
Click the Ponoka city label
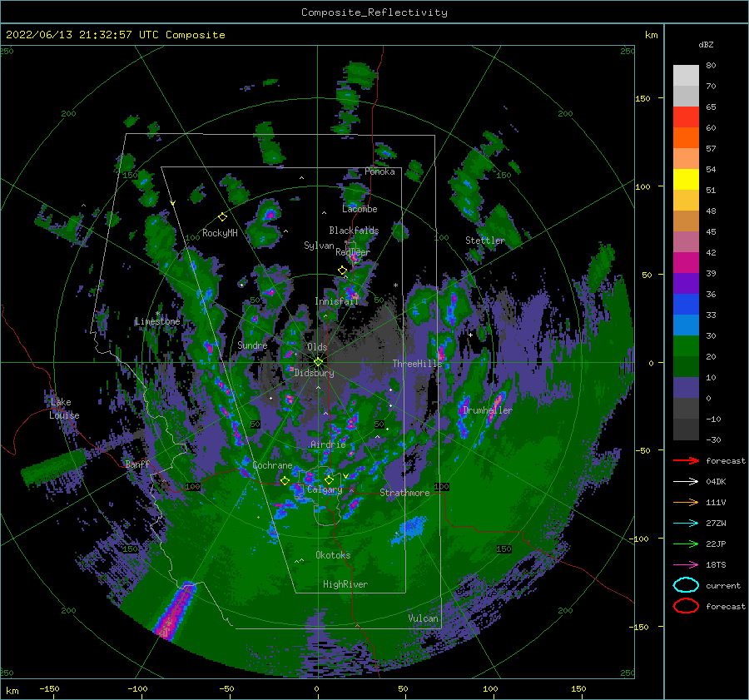[x=379, y=171]
